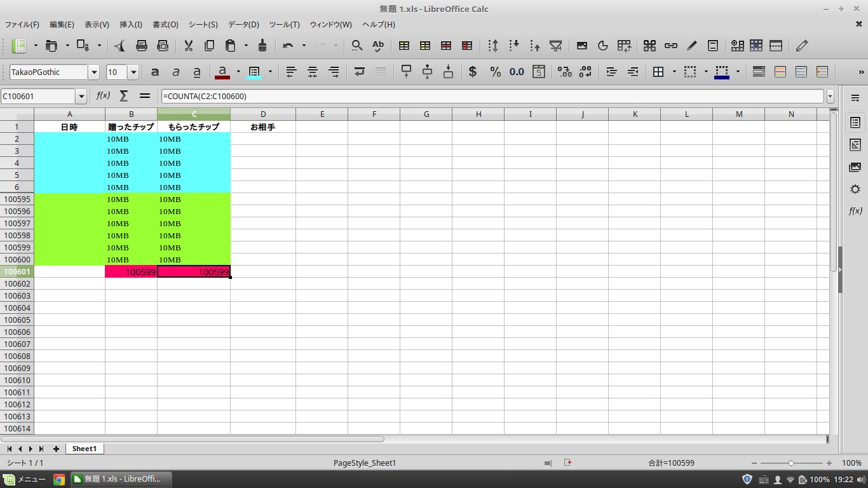Click the LibreOffice Calc taskbar window button
Screen dimensions: 868x488
(120, 479)
